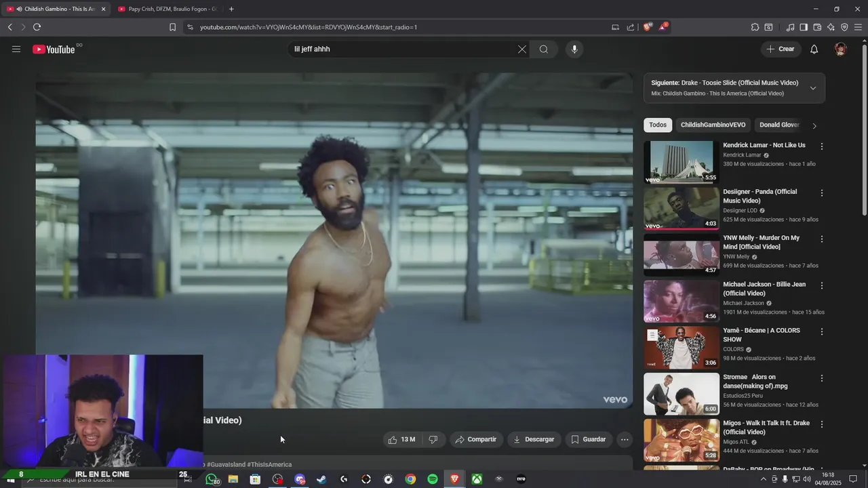Select the Donald Glover filter chip
The width and height of the screenshot is (868, 488).
[779, 125]
